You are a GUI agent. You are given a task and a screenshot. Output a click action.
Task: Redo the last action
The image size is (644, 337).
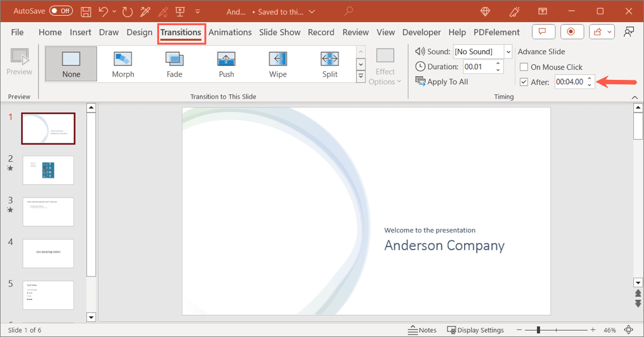[x=127, y=11]
